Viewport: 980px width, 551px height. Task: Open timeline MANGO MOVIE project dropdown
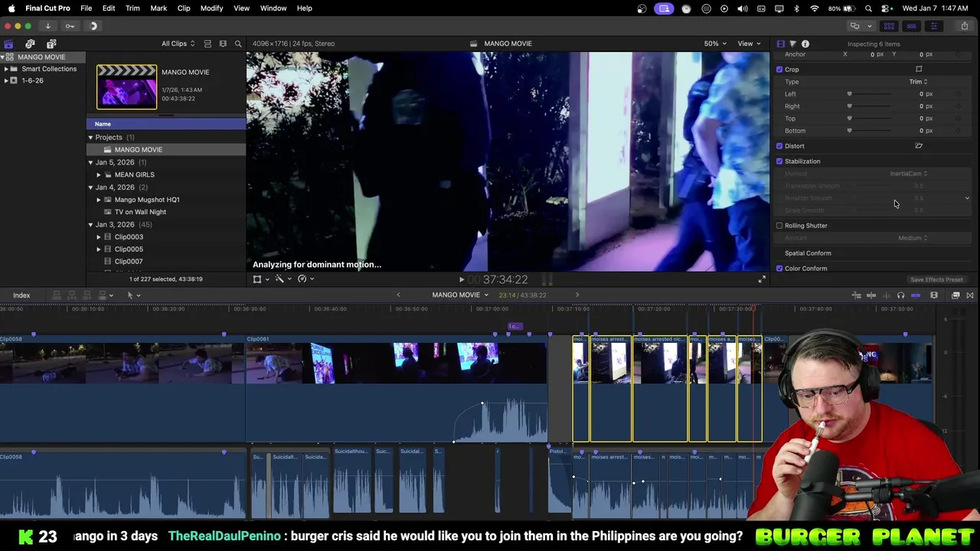point(460,295)
